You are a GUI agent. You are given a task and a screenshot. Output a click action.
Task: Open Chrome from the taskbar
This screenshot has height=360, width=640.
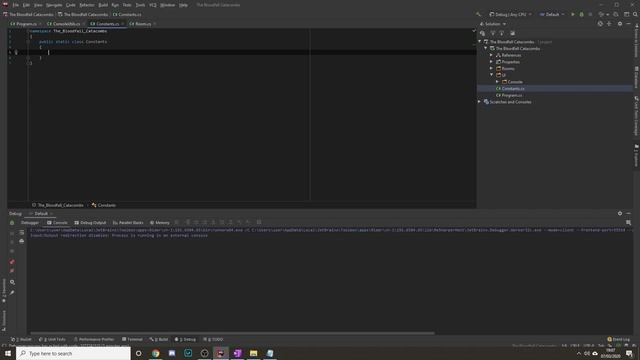coord(156,353)
